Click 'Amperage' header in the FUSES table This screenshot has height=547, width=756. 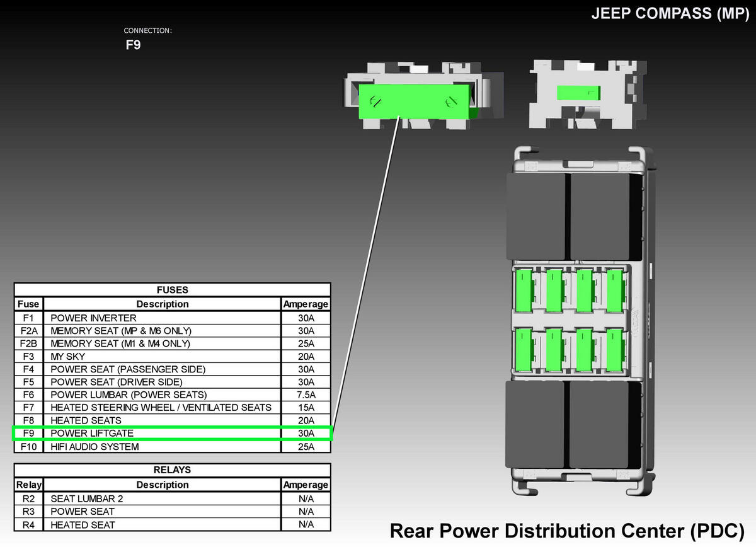(x=306, y=304)
